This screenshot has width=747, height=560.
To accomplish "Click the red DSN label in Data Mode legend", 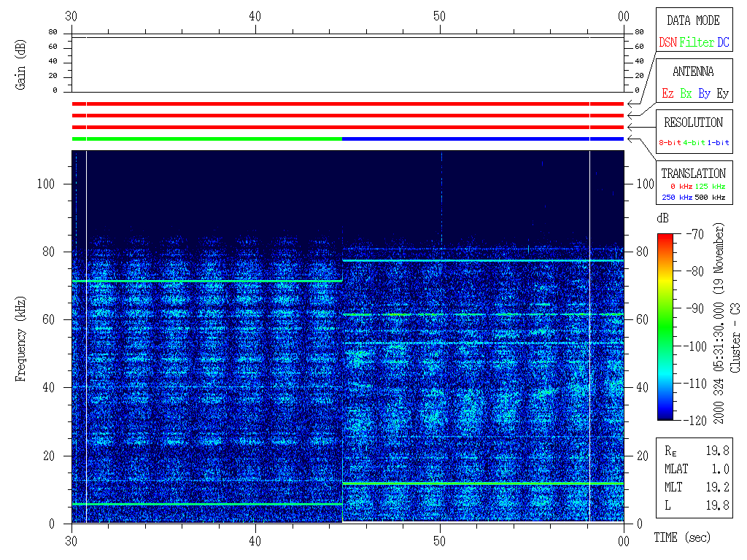I will click(667, 42).
